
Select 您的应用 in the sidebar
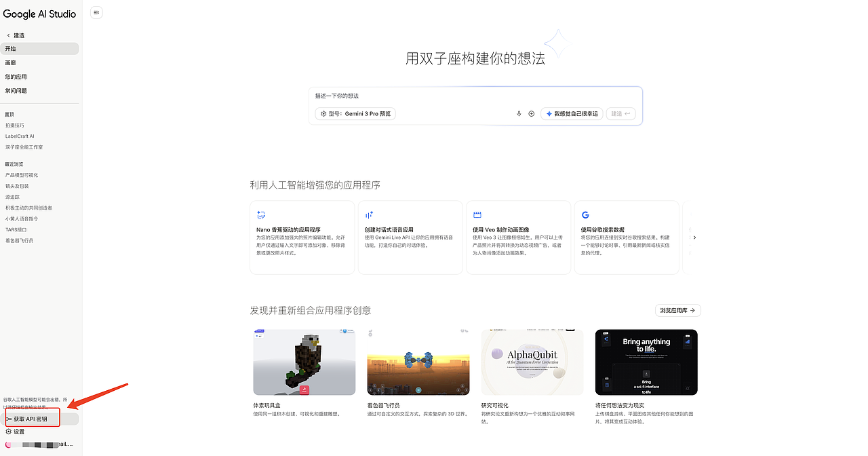15,75
